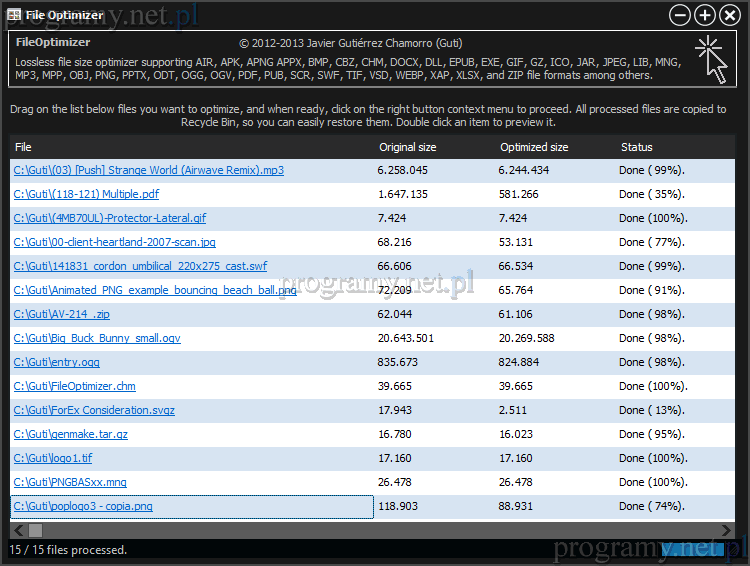Click the horizontal scrollbar thumb under the list
This screenshot has height=566, width=750.
tap(35, 530)
